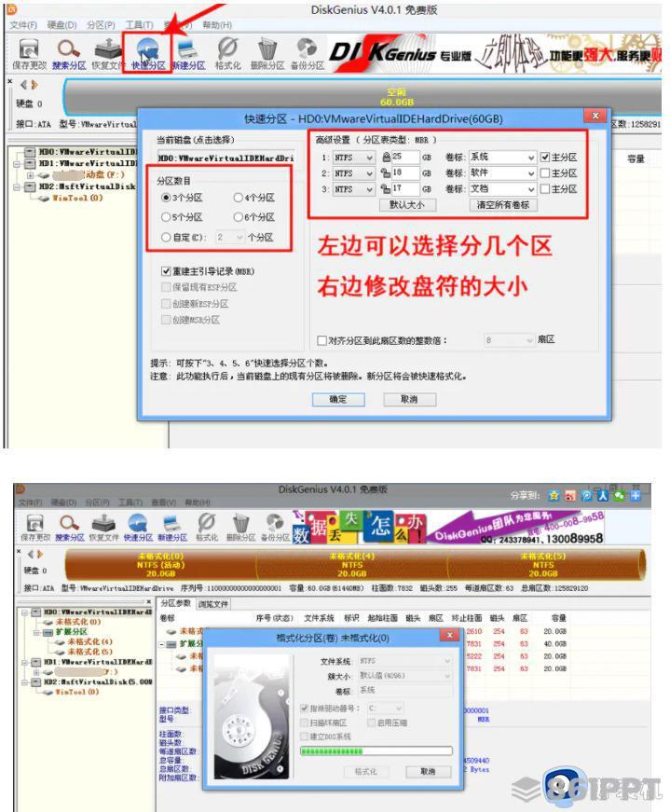This screenshot has width=670, height=812.
Task: Click 未格式化(4) partition icon in disk tree
Action: click(60, 641)
